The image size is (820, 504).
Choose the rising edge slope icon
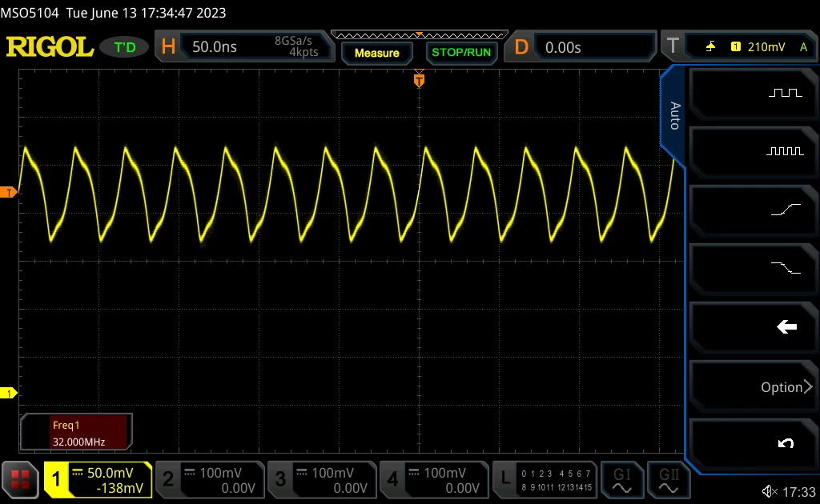786,210
